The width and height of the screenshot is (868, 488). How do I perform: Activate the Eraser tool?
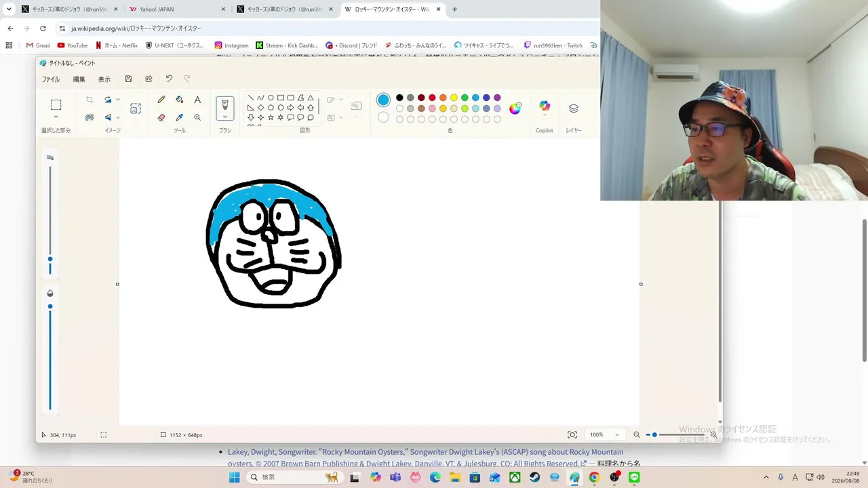click(161, 117)
